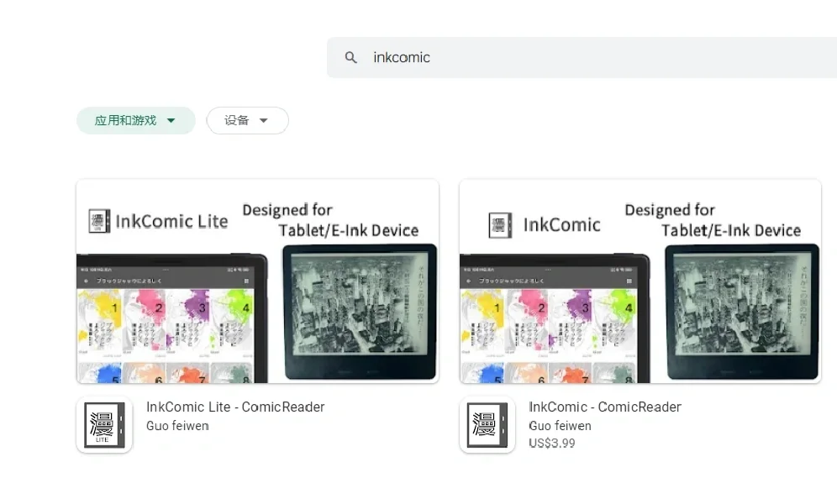This screenshot has height=504, width=837.
Task: Select the 应用和游戏 filter chip
Action: pos(125,120)
